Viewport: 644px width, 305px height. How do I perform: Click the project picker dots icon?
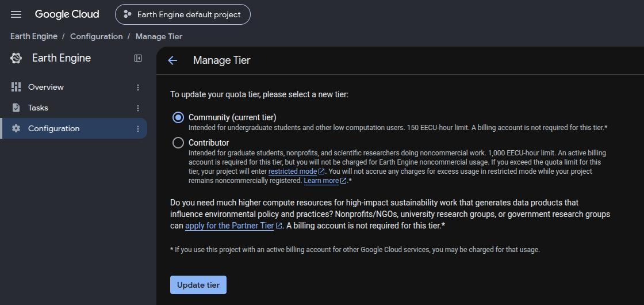point(127,14)
